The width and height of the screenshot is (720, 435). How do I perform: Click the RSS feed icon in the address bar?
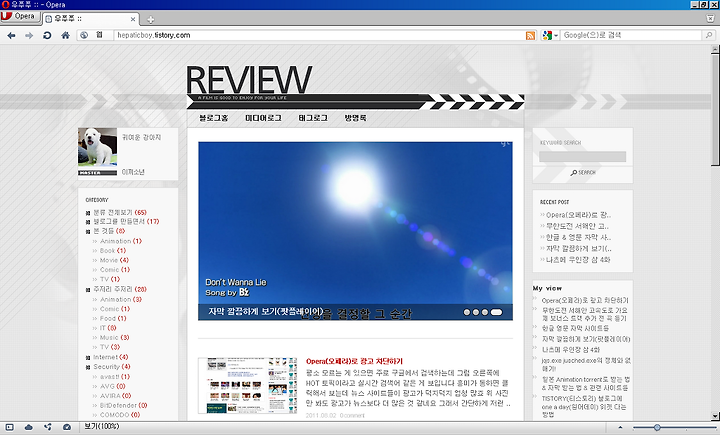(530, 35)
